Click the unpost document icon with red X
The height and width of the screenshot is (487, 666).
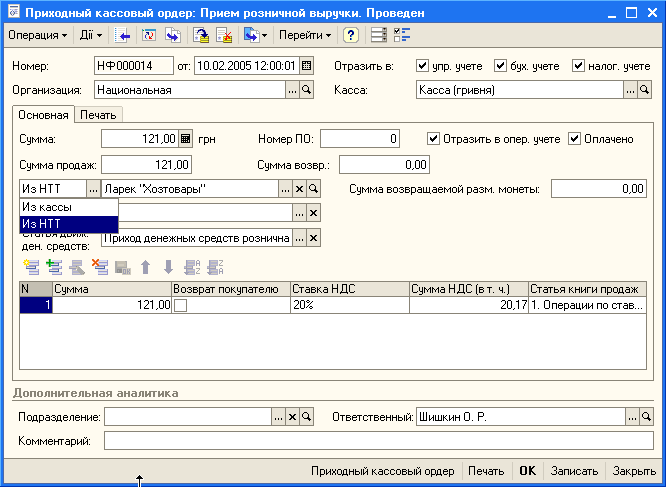tap(224, 35)
